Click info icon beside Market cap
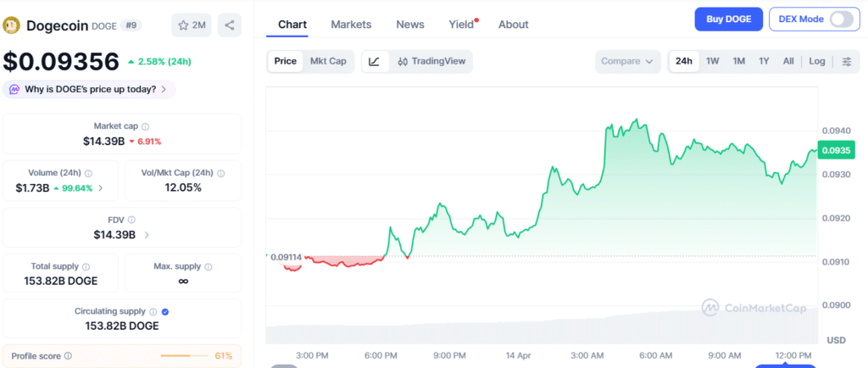 145,126
